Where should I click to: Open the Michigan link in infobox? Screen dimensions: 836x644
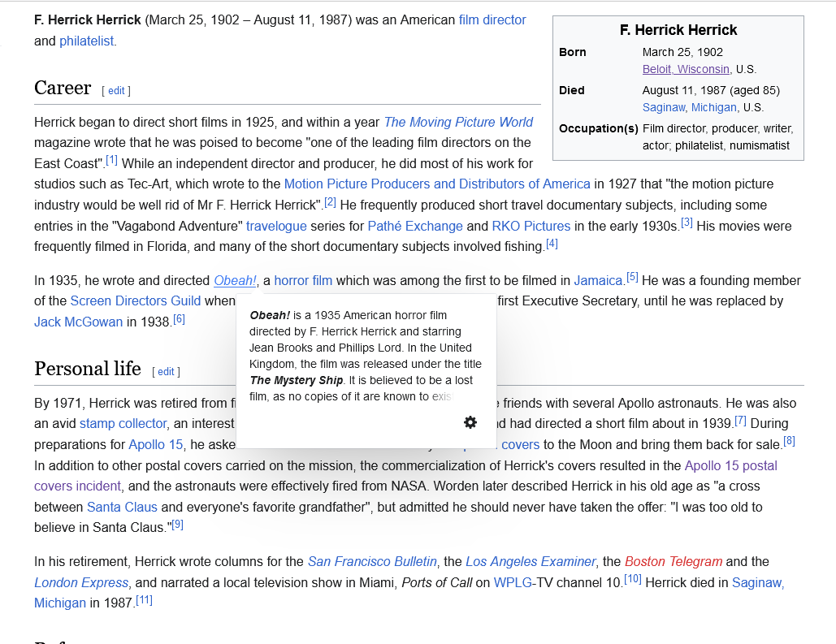click(714, 108)
